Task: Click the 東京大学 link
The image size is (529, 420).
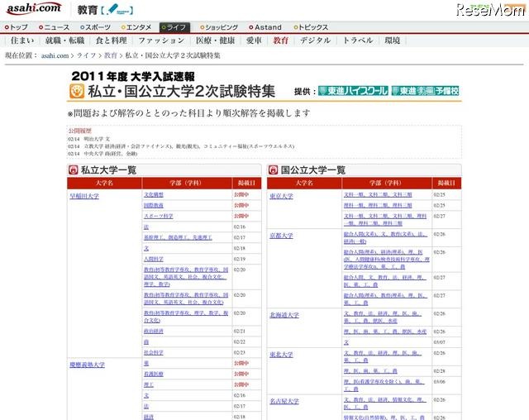Action: [281, 197]
